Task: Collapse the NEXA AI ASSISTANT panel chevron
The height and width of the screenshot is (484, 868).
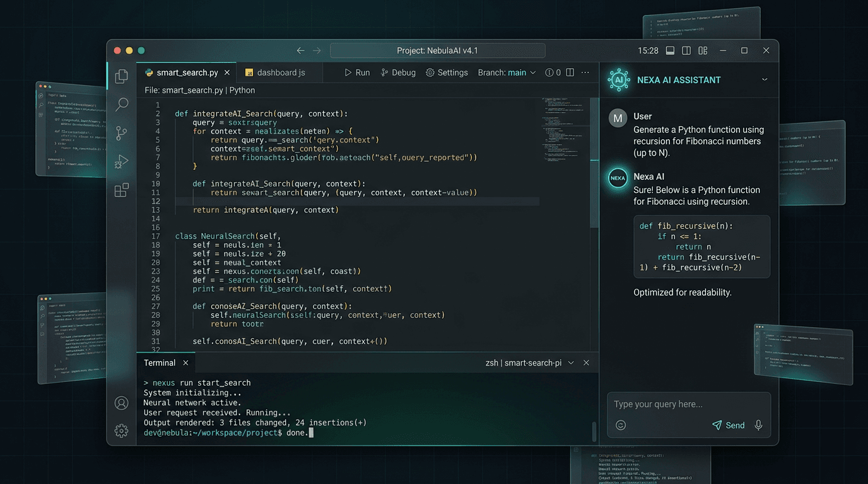Action: click(764, 80)
